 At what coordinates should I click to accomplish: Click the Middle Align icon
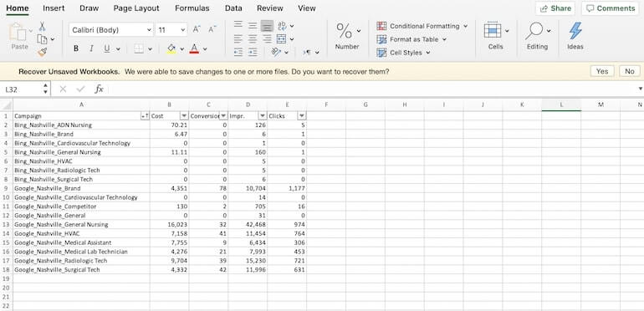tap(253, 25)
